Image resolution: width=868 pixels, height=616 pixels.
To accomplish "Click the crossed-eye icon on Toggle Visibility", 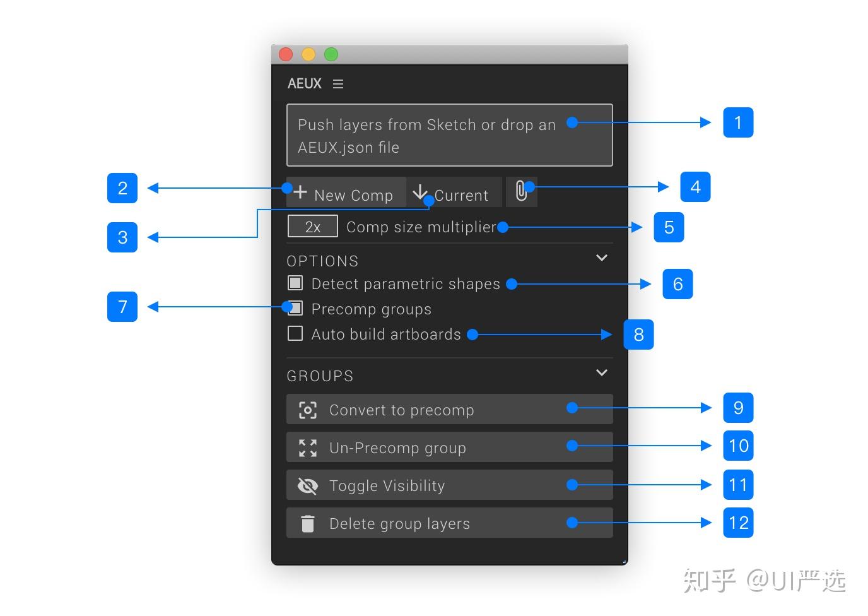I will pyautogui.click(x=307, y=485).
